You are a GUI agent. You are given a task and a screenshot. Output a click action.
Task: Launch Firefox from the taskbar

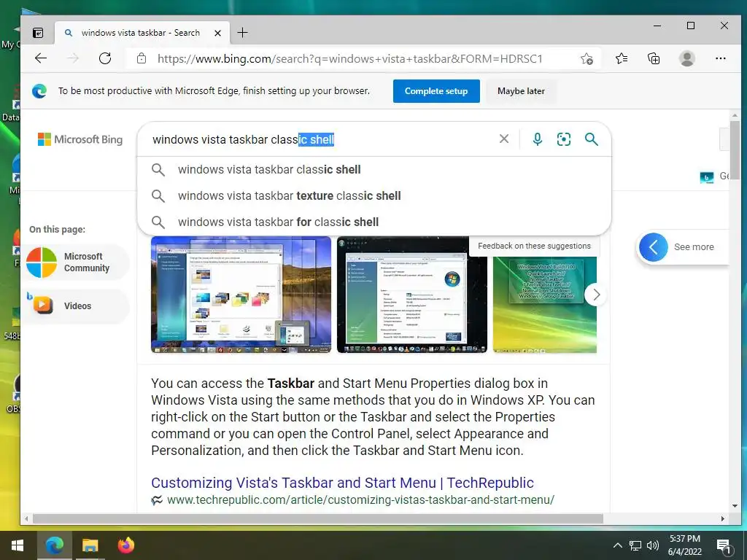point(125,545)
